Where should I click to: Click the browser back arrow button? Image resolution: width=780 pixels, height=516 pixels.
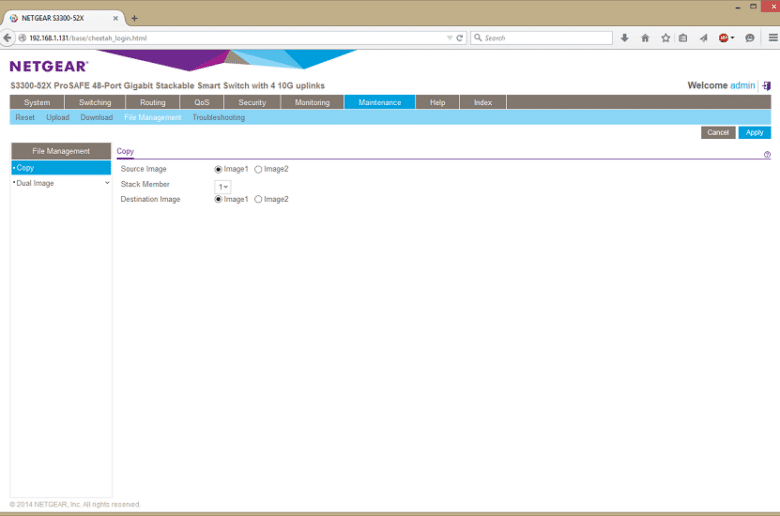click(7, 38)
